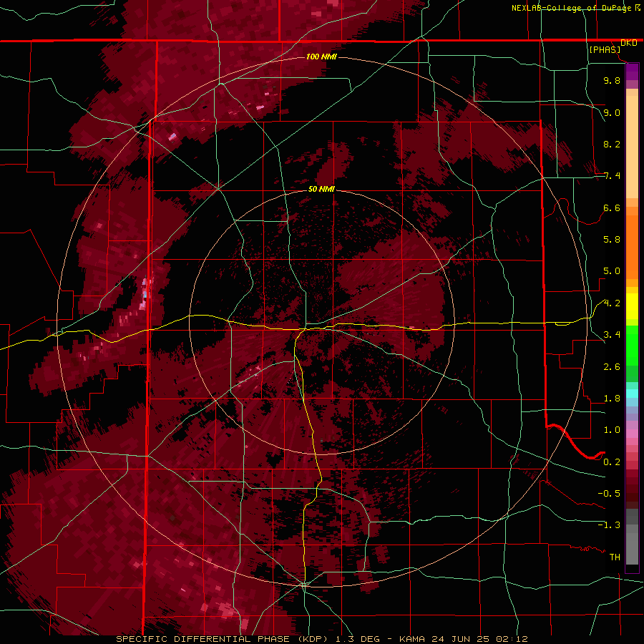The width and height of the screenshot is (644, 644).
Task: Select the light peach band of color scale
Action: [632, 147]
